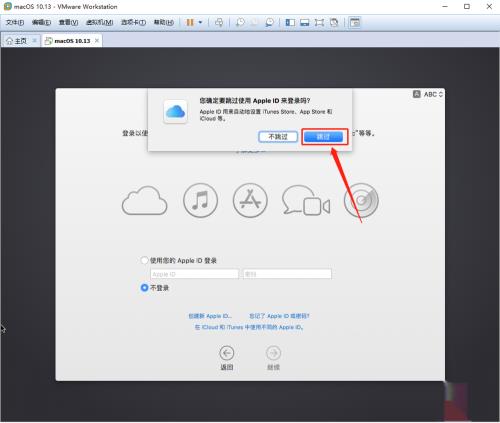Viewport: 500px width, 423px height.
Task: Open the power options dropdown arrow beside Pause
Action: [x=200, y=22]
